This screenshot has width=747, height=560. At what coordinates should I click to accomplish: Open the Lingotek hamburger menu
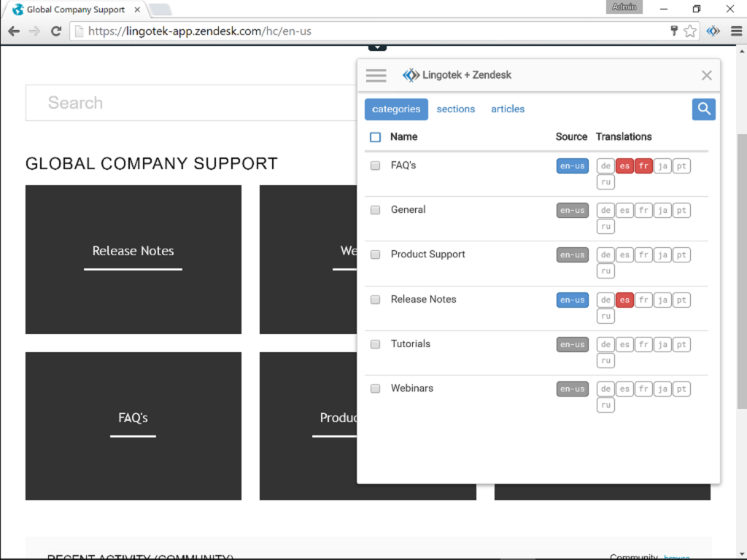[x=376, y=75]
